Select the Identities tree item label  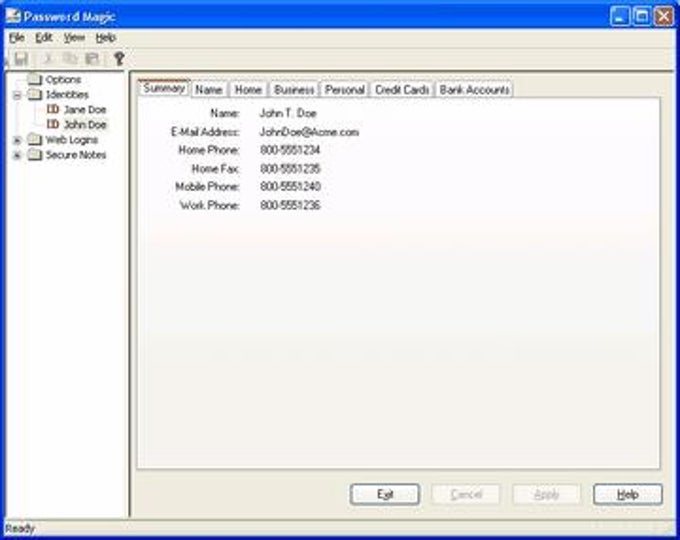coord(67,95)
